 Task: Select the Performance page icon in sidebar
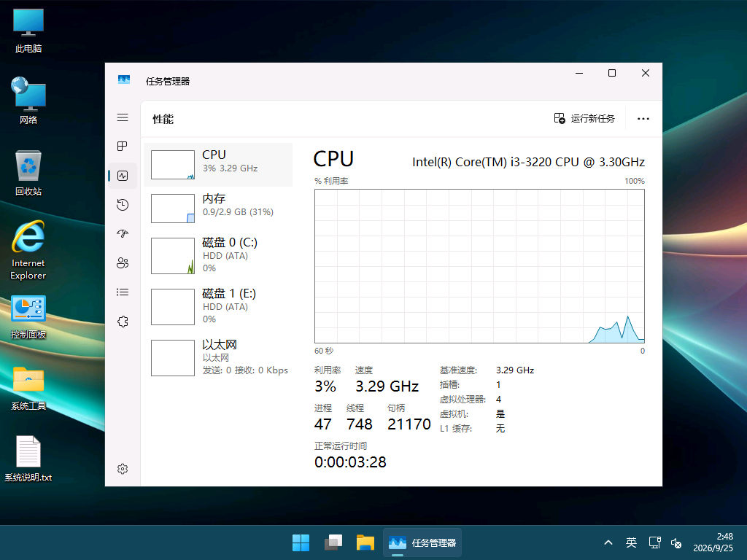[123, 176]
